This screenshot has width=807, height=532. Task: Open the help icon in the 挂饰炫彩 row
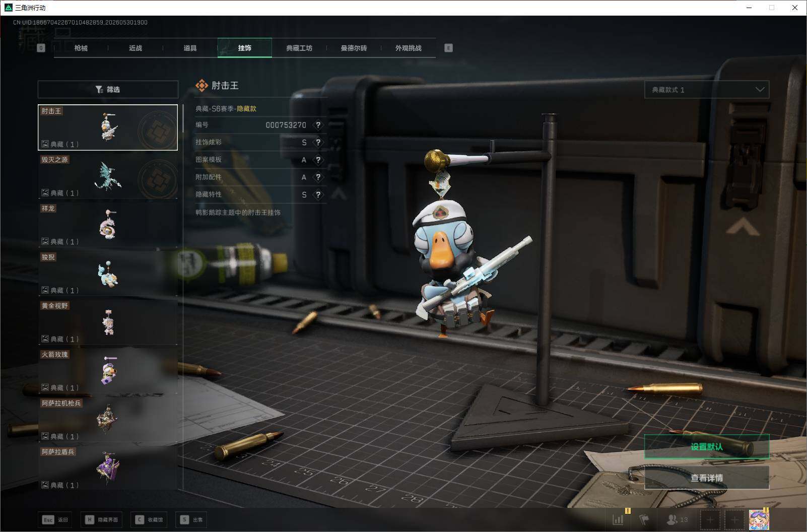pos(318,143)
